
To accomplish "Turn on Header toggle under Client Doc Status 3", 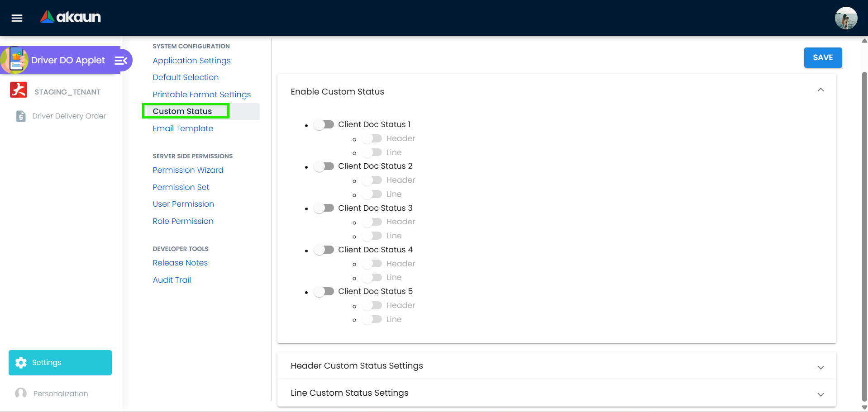I will point(372,222).
